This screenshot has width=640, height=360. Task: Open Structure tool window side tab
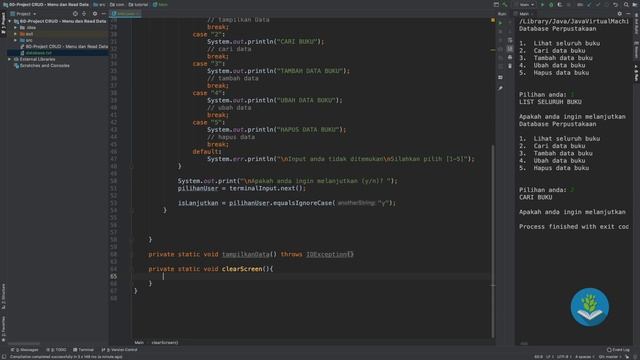3,296
